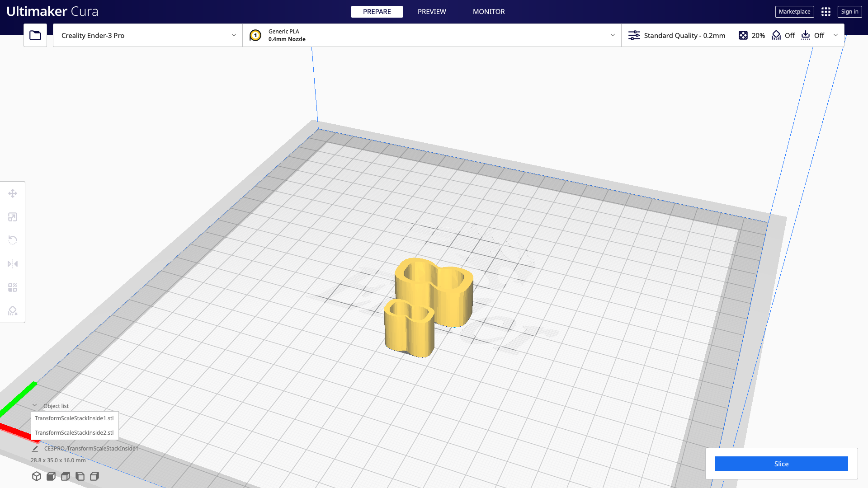This screenshot has height=488, width=868.
Task: Switch to front view icon
Action: (x=51, y=476)
